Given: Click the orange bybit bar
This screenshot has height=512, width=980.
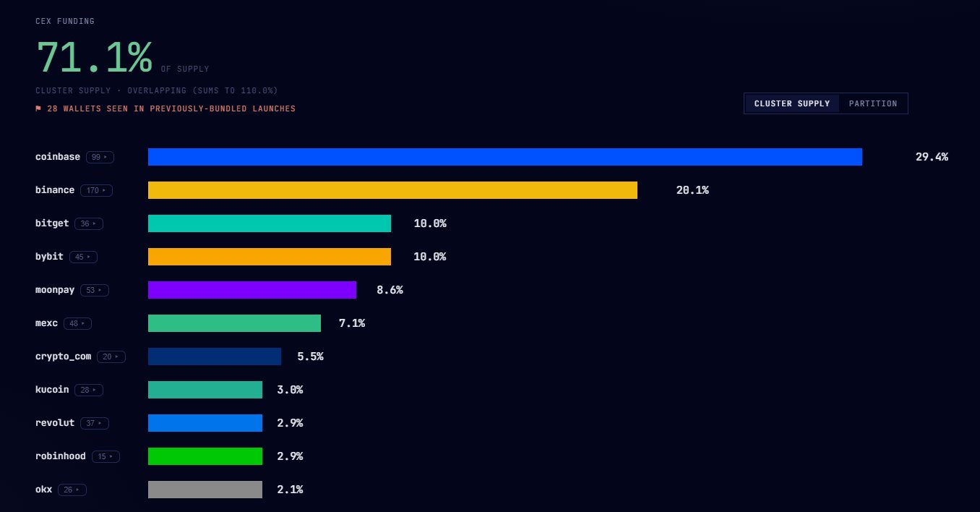Looking at the screenshot, I should click(x=270, y=257).
